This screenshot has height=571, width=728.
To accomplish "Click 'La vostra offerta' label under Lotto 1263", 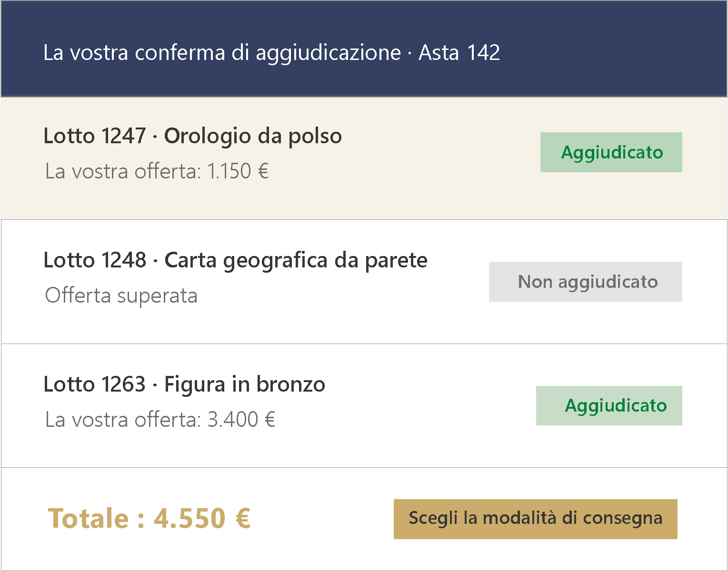I will [122, 419].
